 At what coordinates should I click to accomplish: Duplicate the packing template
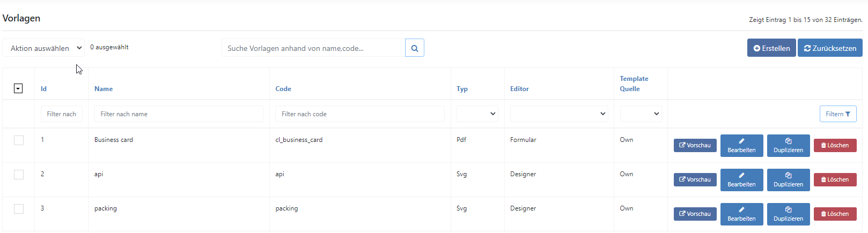tap(788, 214)
